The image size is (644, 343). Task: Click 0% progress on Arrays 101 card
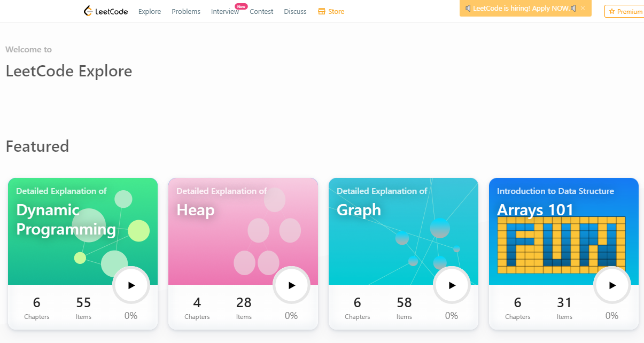click(x=612, y=316)
